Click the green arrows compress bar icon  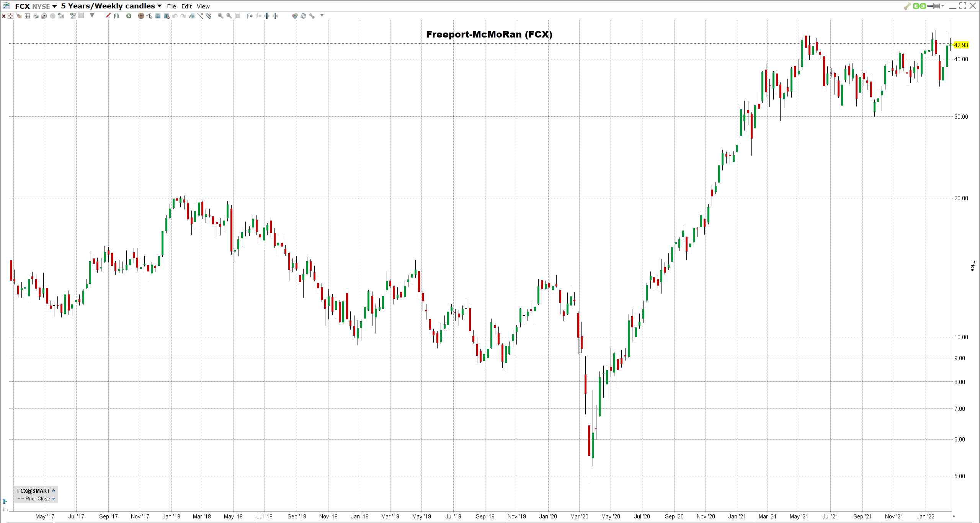275,16
